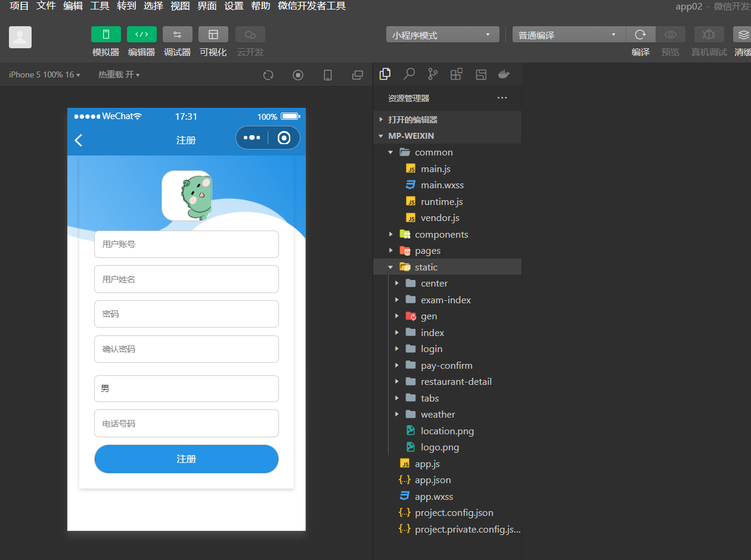Open the Docker whale icon

coord(504,74)
